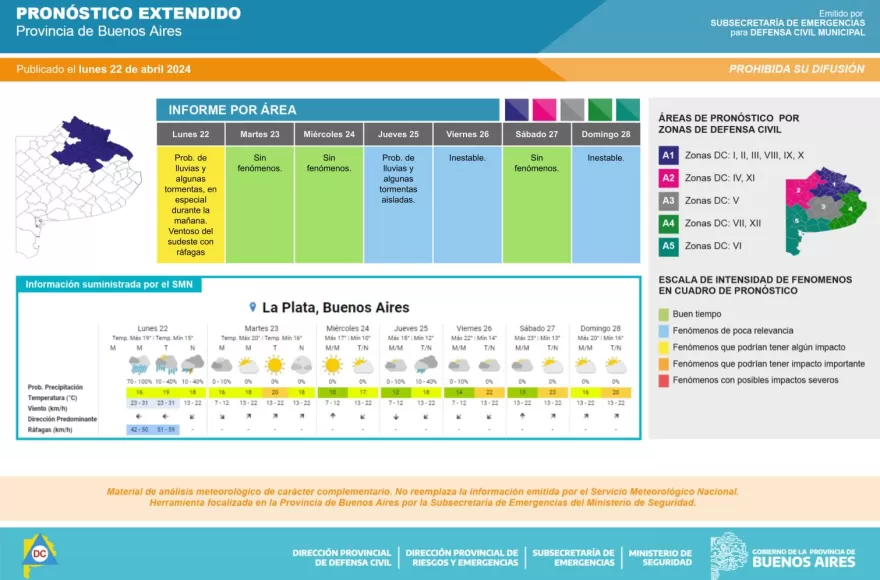Click the 'PROHIBIDA SU DIFUSIÓN' notice
Screen dimensions: 880x580
point(796,69)
